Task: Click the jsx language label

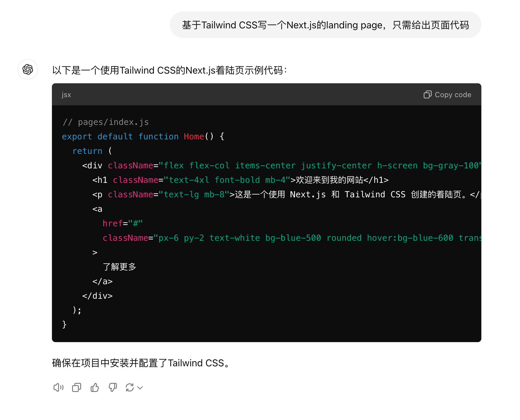Action: pyautogui.click(x=66, y=95)
